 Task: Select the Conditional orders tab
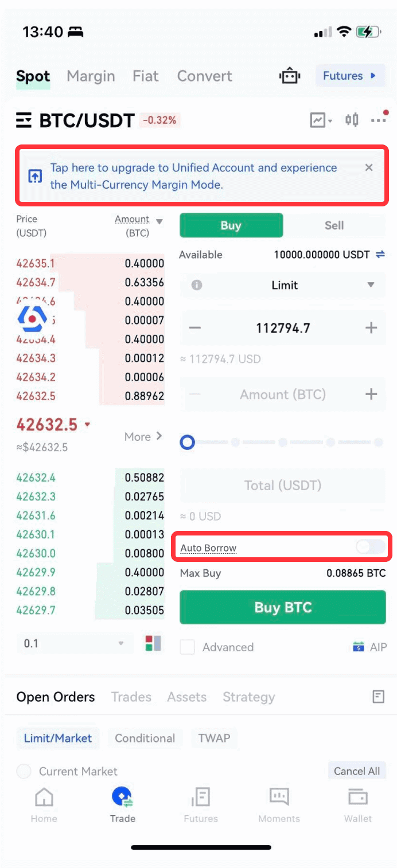(145, 738)
